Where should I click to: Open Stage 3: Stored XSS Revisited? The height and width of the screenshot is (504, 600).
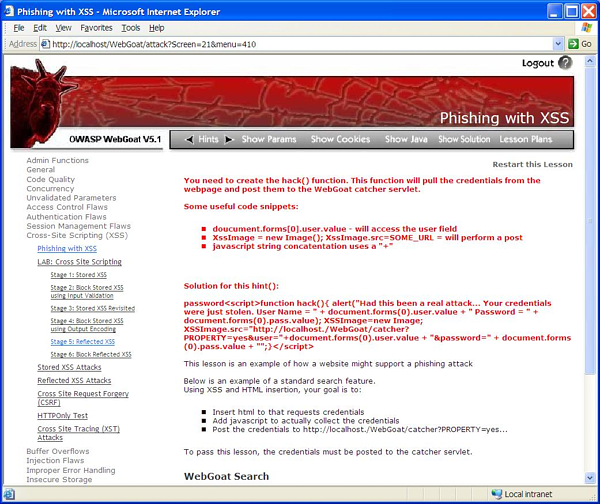[x=93, y=308]
